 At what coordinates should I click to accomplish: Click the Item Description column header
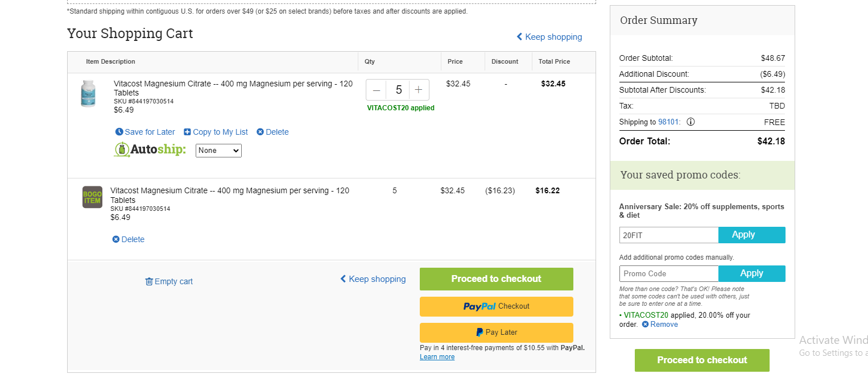(x=110, y=61)
